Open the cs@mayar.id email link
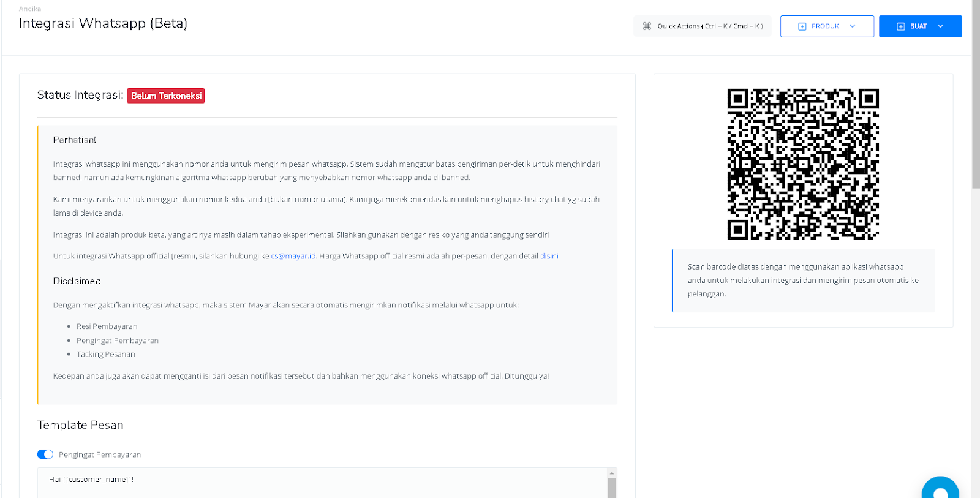This screenshot has width=980, height=498. [x=293, y=256]
